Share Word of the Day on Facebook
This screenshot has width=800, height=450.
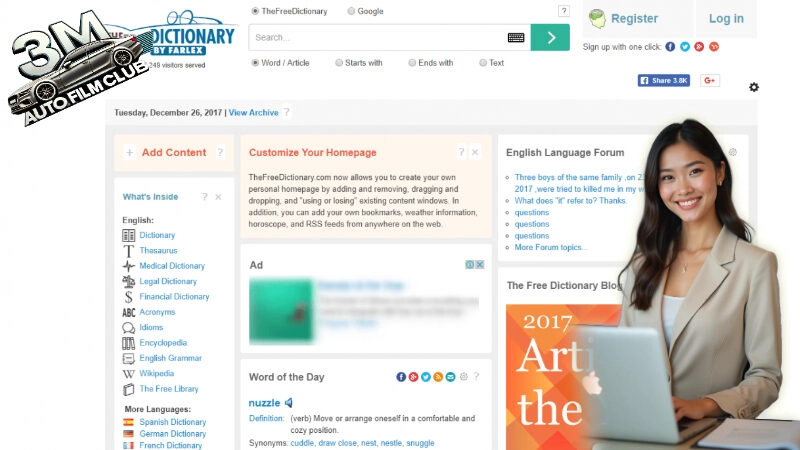pyautogui.click(x=401, y=377)
